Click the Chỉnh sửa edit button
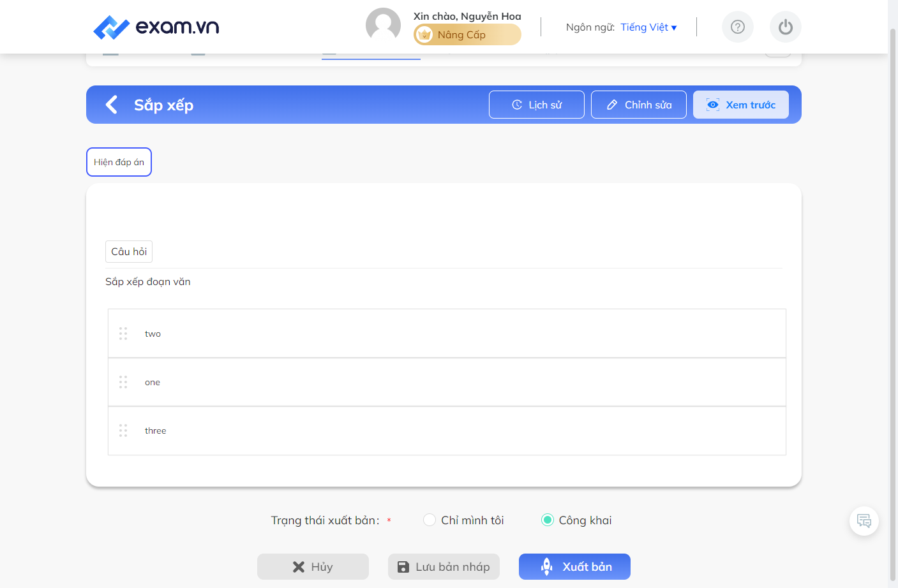Viewport: 898px width, 588px height. (639, 105)
